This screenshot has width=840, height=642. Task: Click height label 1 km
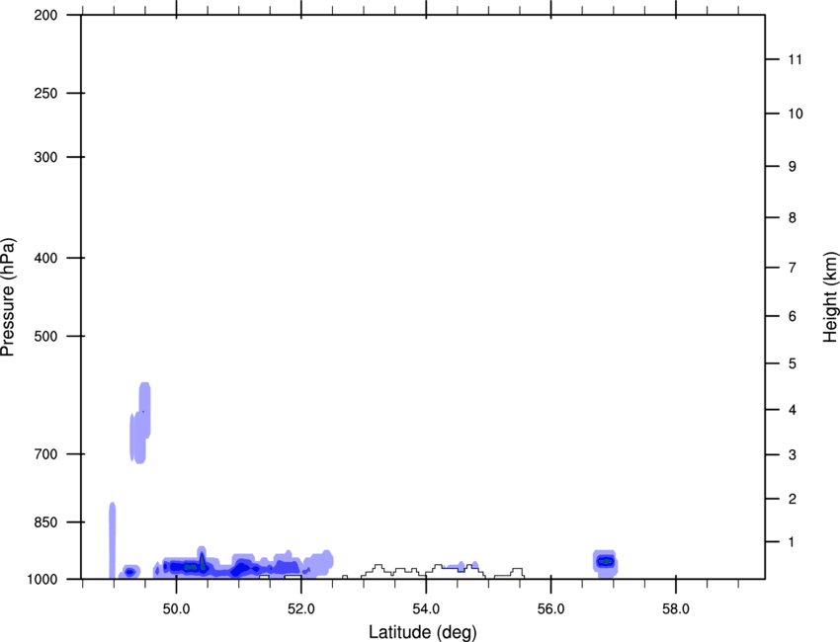tap(792, 542)
